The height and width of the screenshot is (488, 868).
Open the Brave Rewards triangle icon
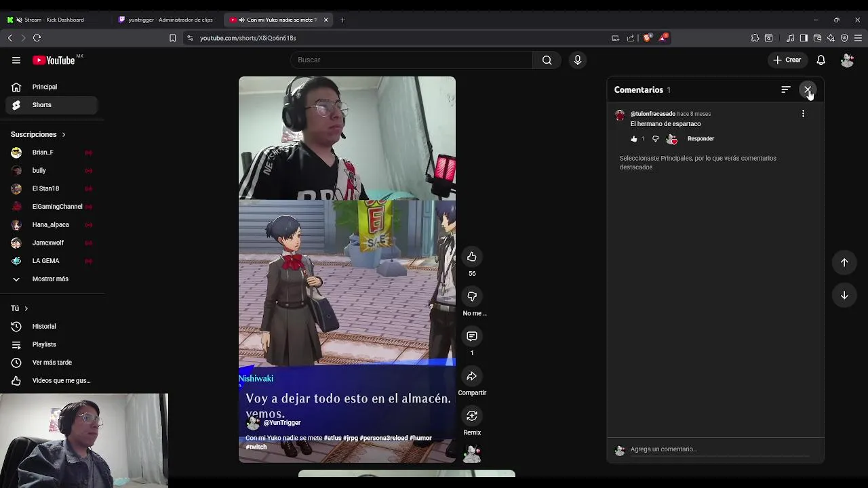(x=663, y=38)
